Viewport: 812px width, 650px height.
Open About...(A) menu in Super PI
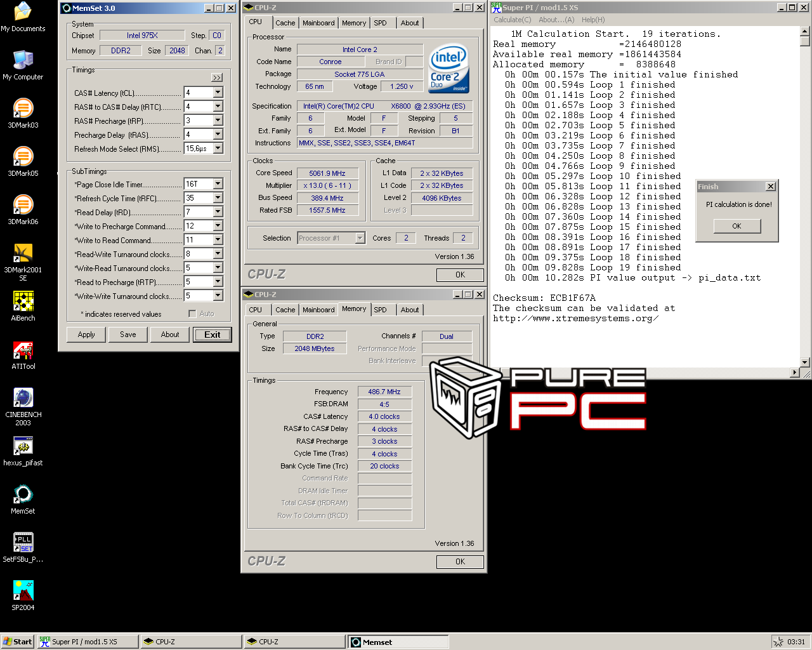[556, 20]
